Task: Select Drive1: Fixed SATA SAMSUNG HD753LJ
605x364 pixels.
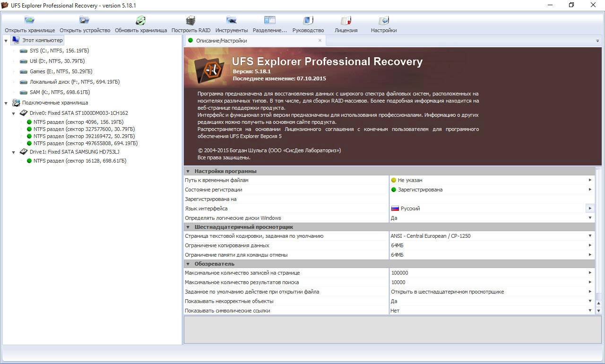Action: coord(74,152)
